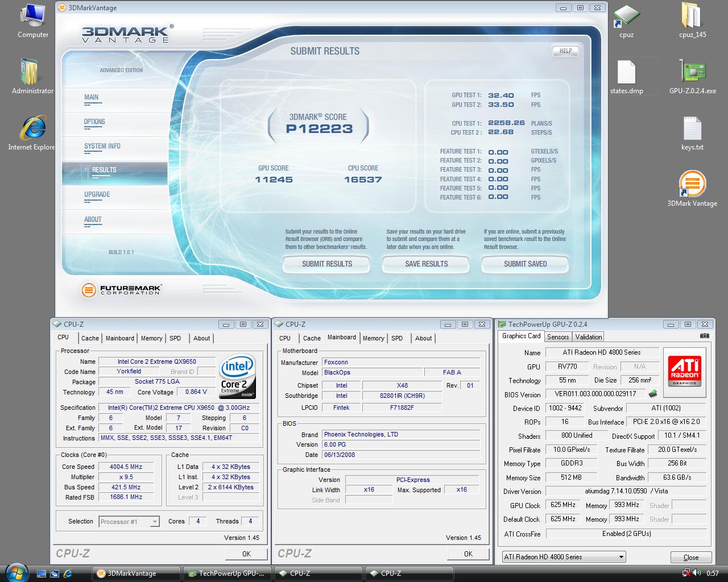Click the GPU-Z title bar icon
Image resolution: width=728 pixels, height=582 pixels.
click(x=502, y=325)
